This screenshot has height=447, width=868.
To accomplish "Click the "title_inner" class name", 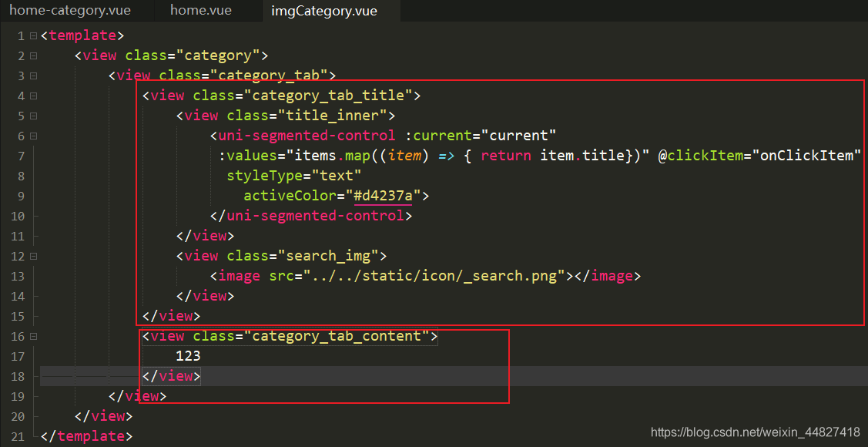I will pyautogui.click(x=332, y=115).
